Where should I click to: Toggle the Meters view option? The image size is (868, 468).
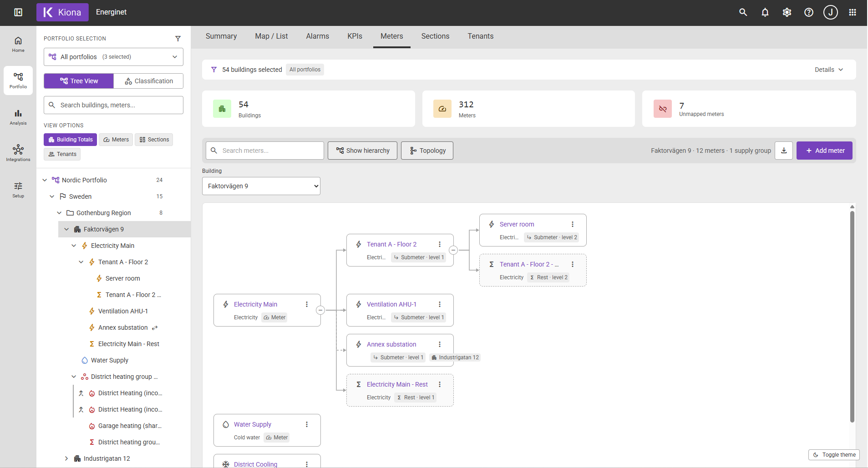(x=116, y=140)
